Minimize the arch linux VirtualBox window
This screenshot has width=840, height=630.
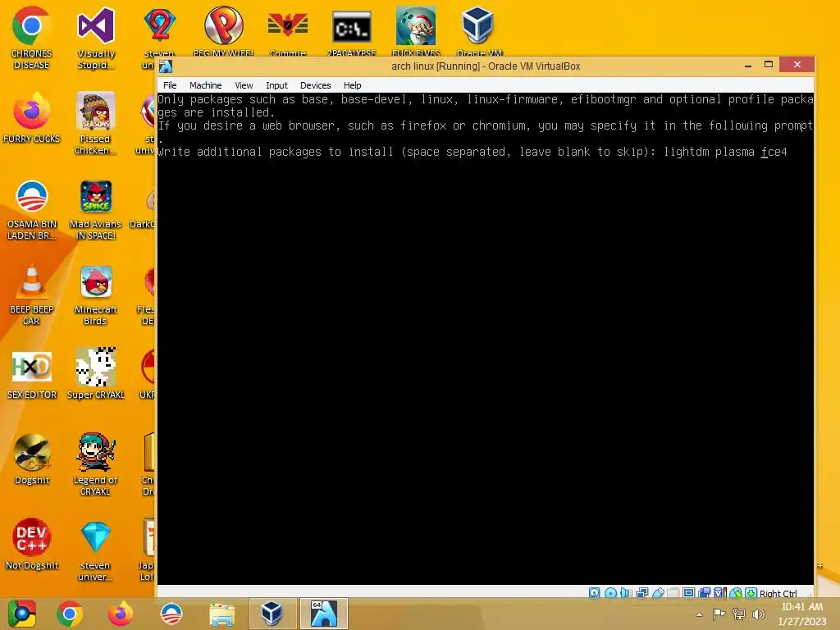coord(748,66)
